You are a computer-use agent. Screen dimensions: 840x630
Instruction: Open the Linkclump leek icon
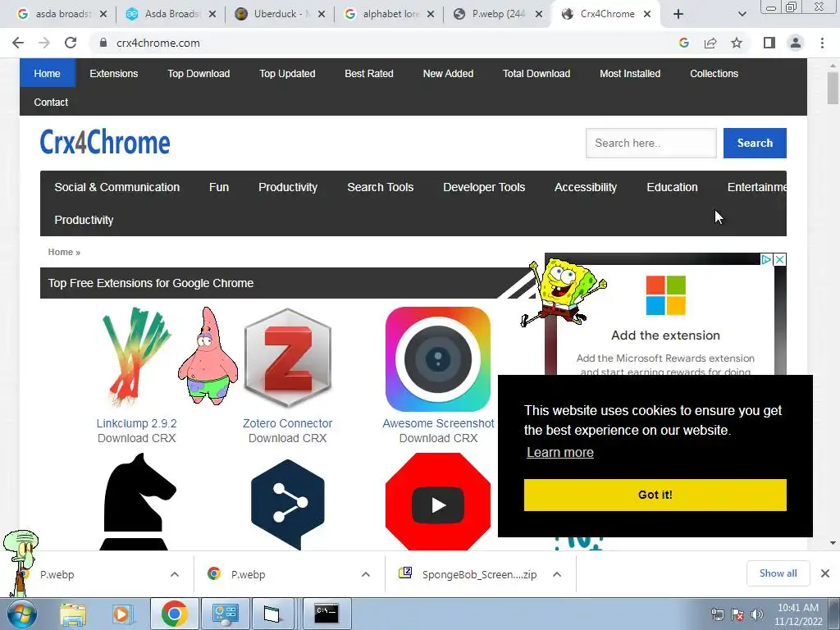pyautogui.click(x=137, y=357)
